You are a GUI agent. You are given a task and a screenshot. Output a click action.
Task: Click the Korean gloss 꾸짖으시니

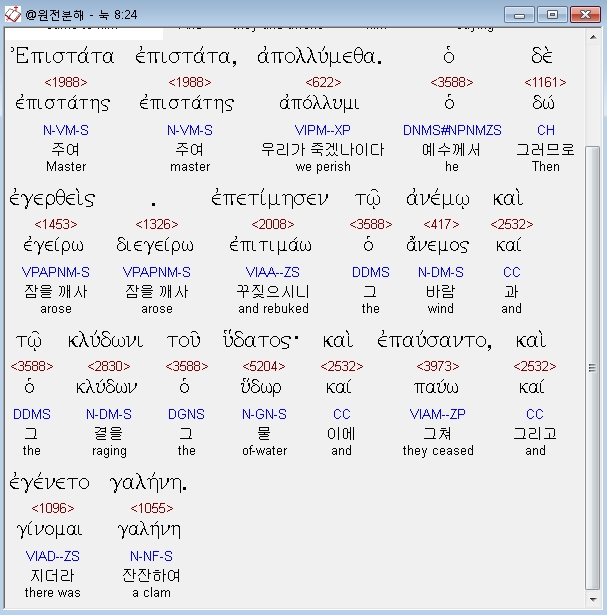click(x=273, y=292)
